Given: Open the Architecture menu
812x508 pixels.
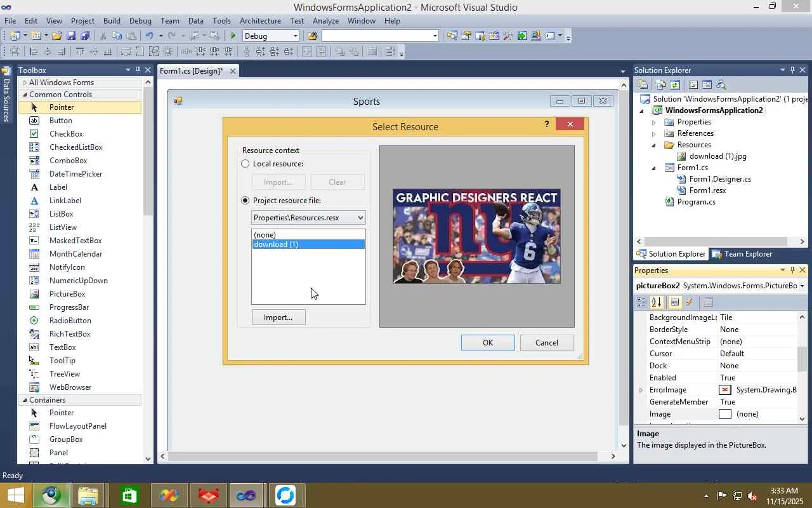Looking at the screenshot, I should point(260,21).
